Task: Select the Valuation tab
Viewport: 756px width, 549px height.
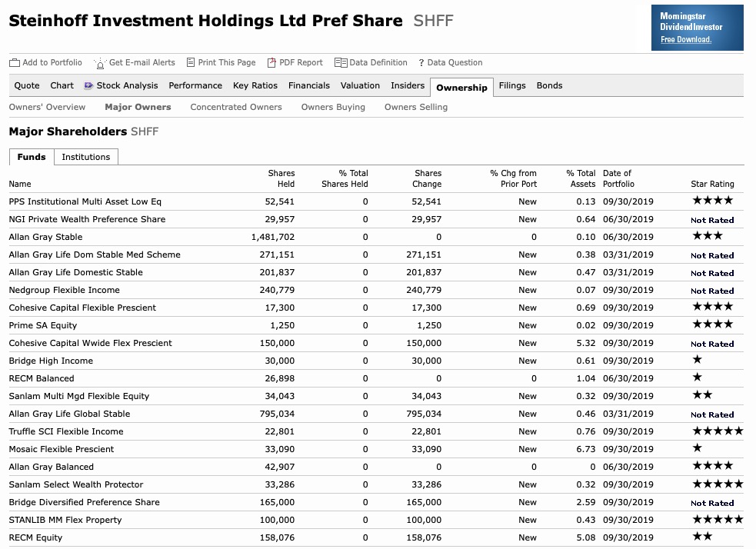Action: click(x=360, y=86)
